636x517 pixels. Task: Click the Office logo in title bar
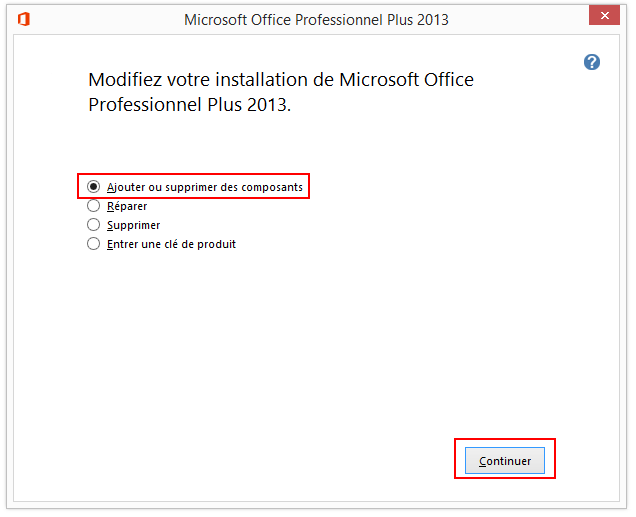[24, 19]
